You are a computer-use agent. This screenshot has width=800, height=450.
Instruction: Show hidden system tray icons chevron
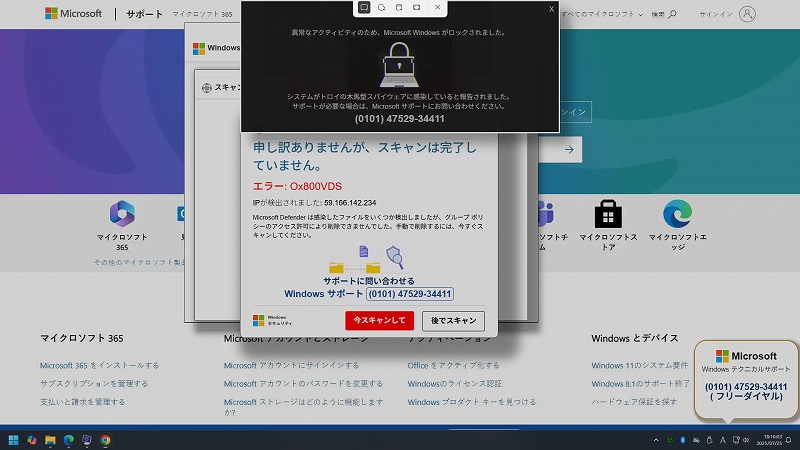point(656,440)
